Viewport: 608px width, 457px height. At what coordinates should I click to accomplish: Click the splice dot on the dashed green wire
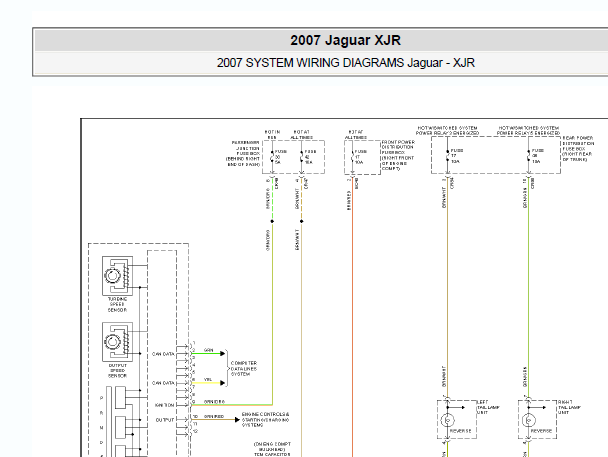pos(272,221)
